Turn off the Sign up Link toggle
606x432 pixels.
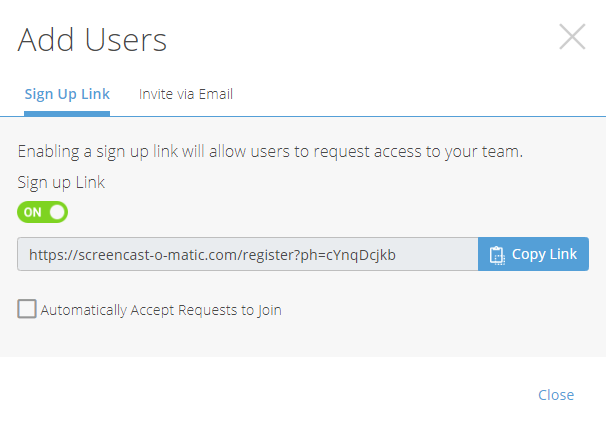[x=43, y=212]
